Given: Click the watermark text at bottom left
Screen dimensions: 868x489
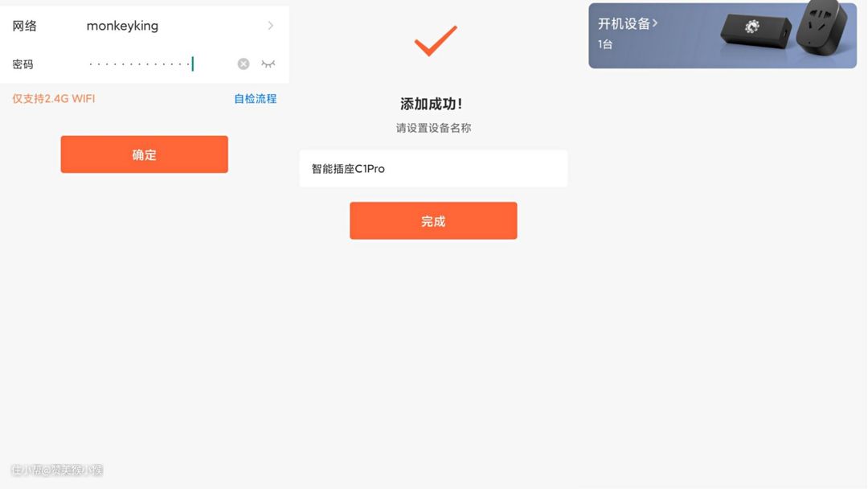Looking at the screenshot, I should (x=57, y=471).
